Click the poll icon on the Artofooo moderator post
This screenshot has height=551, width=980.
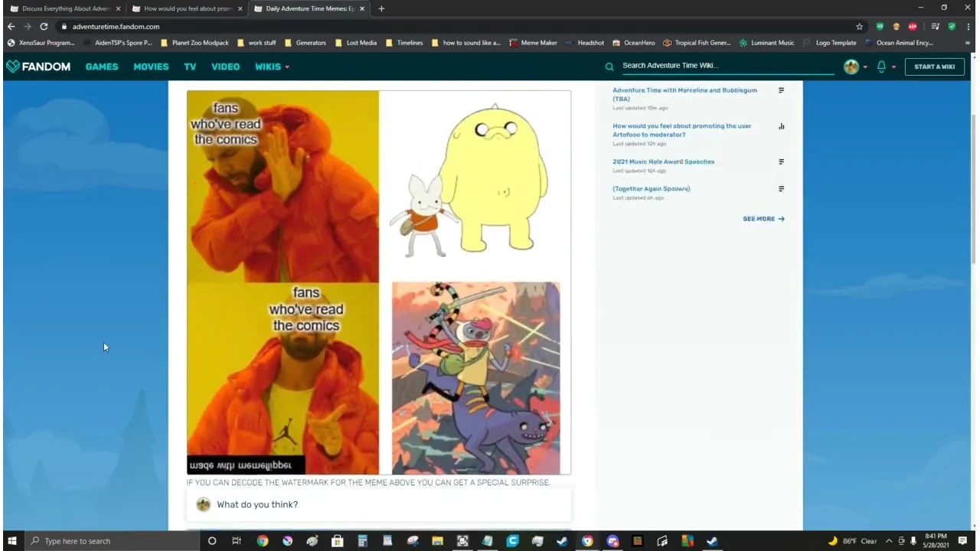click(x=781, y=126)
